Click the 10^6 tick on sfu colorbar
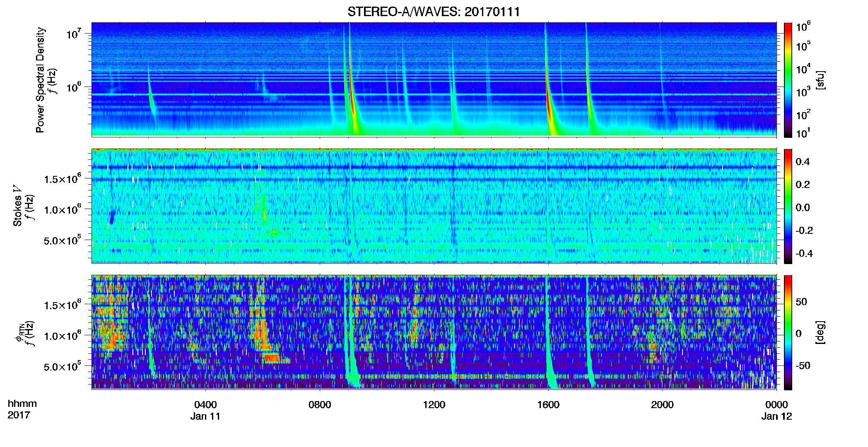 click(x=803, y=26)
